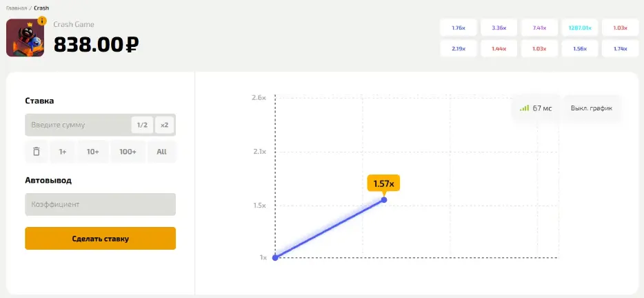The width and height of the screenshot is (644, 298).
Task: Toggle graph off with Выкл. график
Action: [592, 108]
